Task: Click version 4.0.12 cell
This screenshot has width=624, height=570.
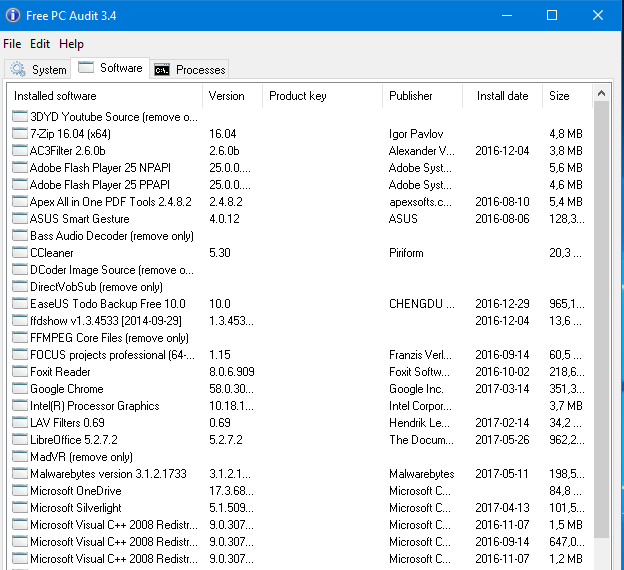Action: pos(224,219)
